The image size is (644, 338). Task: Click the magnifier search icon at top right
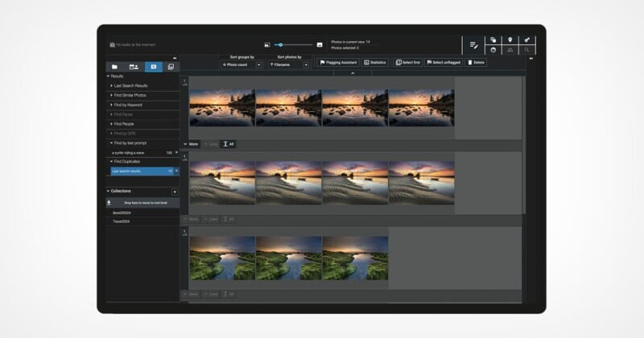527,50
